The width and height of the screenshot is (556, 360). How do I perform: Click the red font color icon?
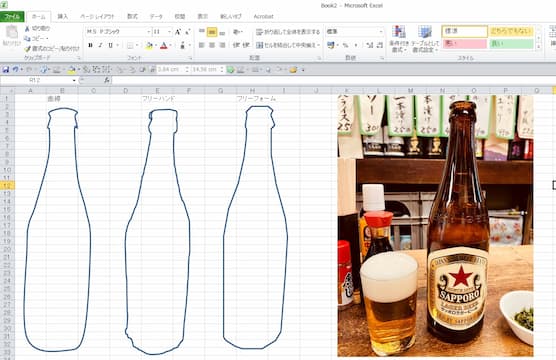pos(163,45)
